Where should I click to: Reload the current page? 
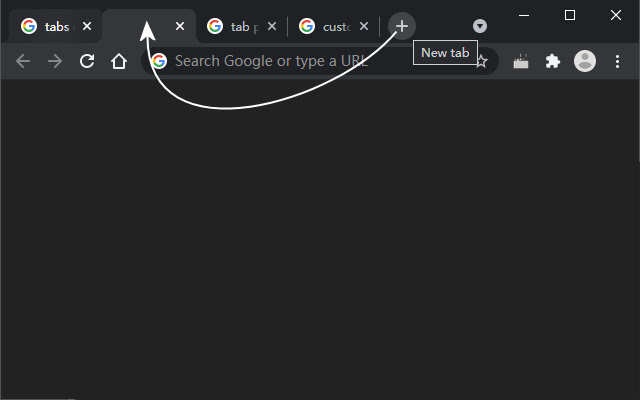pyautogui.click(x=87, y=61)
